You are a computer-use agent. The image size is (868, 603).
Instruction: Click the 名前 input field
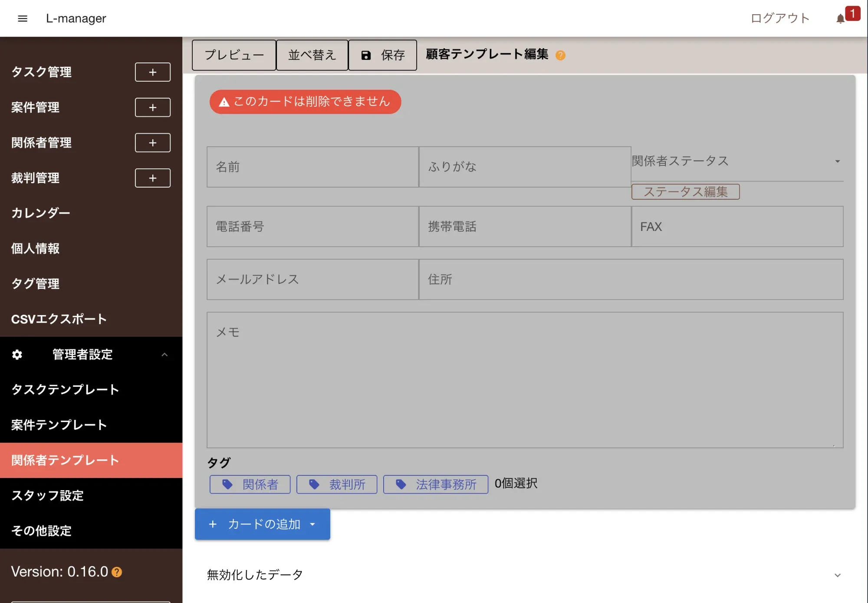pos(312,167)
